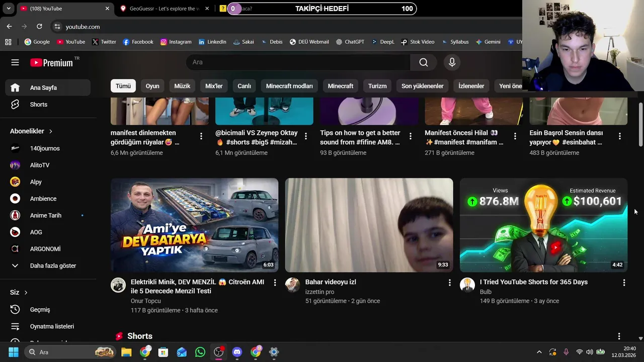This screenshot has height=362, width=644.
Task: Open Geçmiş watch history
Action: [48, 310]
